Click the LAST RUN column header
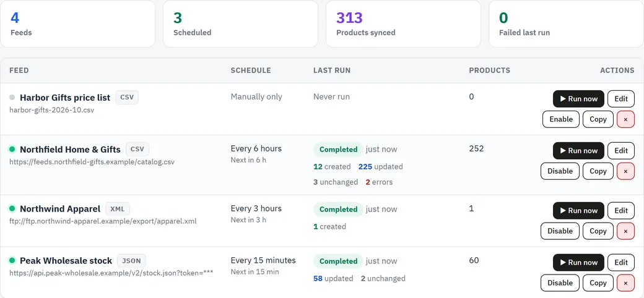 332,70
